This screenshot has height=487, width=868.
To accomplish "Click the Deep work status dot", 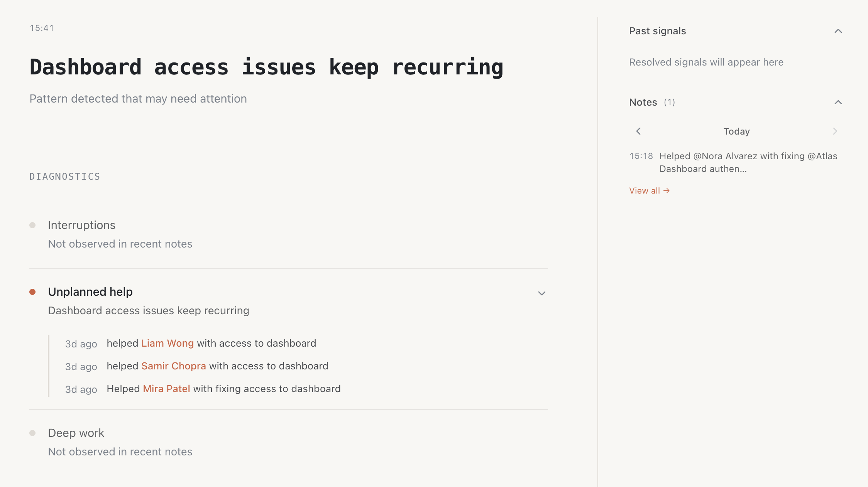I will point(33,433).
